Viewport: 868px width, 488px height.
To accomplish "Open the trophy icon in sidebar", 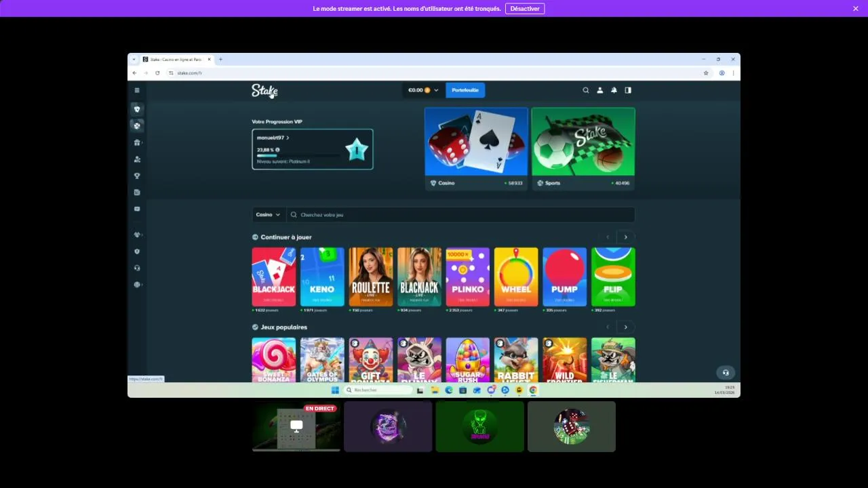I will tap(137, 176).
